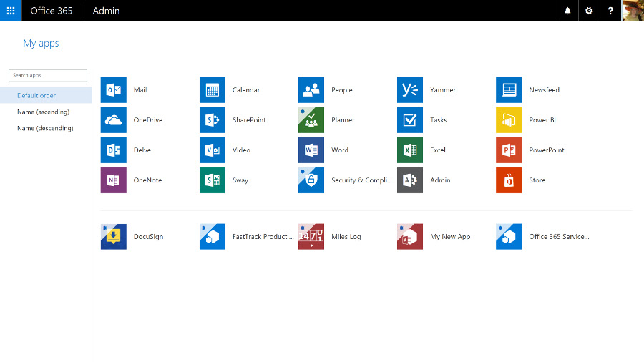Open the OneDrive app icon
The width and height of the screenshot is (644, 362).
[113, 120]
